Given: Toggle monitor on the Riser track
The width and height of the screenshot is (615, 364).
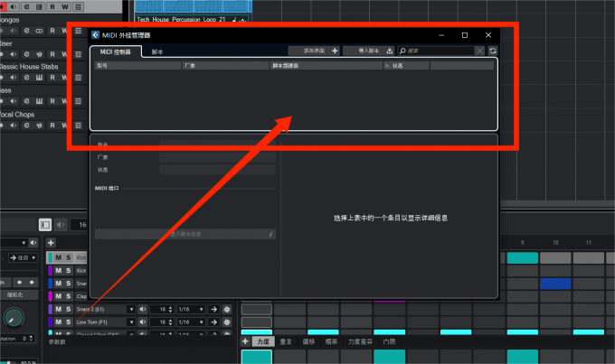Looking at the screenshot, I should [x=14, y=54].
